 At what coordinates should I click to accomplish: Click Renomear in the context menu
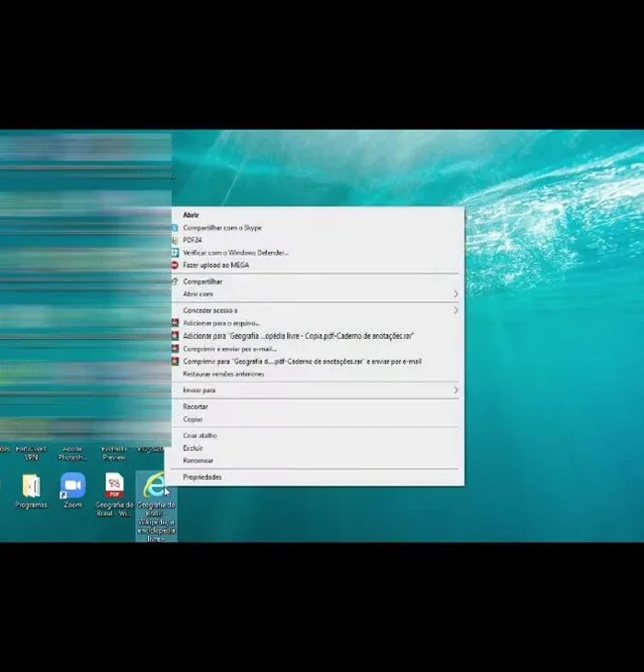(198, 460)
